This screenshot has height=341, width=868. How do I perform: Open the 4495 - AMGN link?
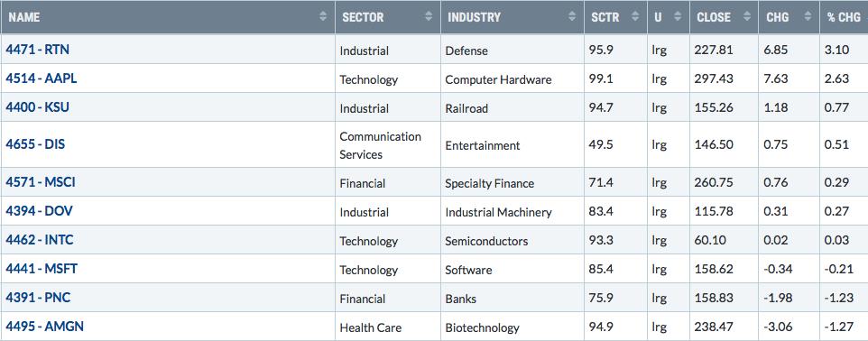pos(45,326)
